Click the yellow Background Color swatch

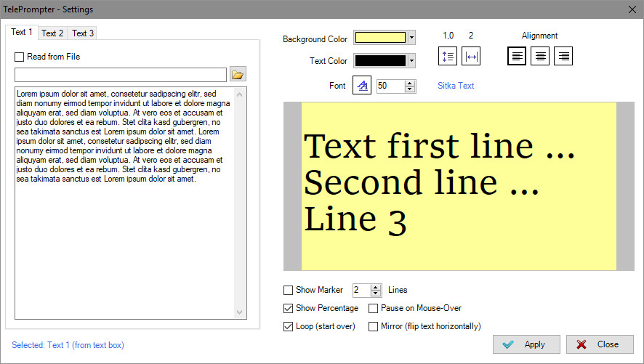tap(380, 38)
